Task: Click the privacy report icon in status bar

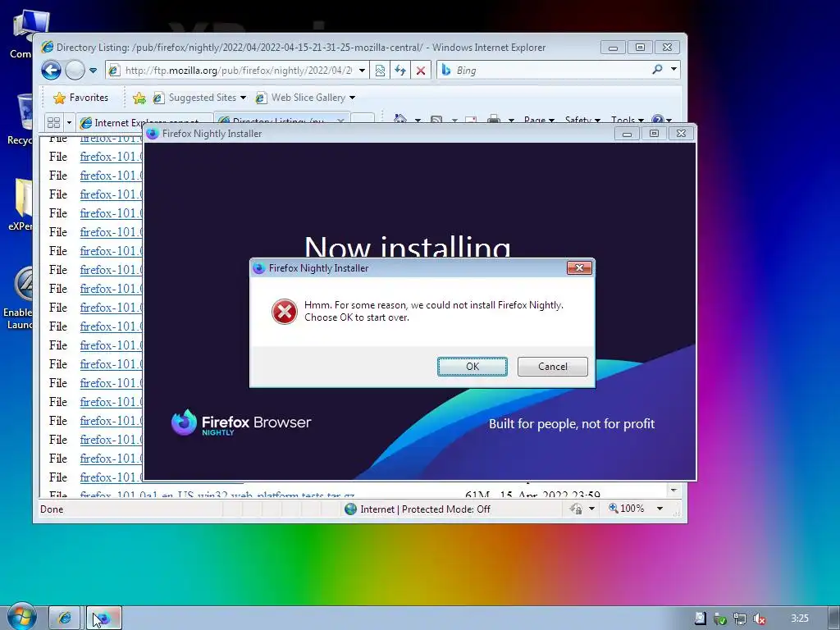Action: 576,509
